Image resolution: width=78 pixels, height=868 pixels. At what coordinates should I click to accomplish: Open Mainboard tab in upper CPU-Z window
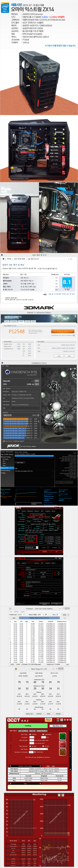30,511
